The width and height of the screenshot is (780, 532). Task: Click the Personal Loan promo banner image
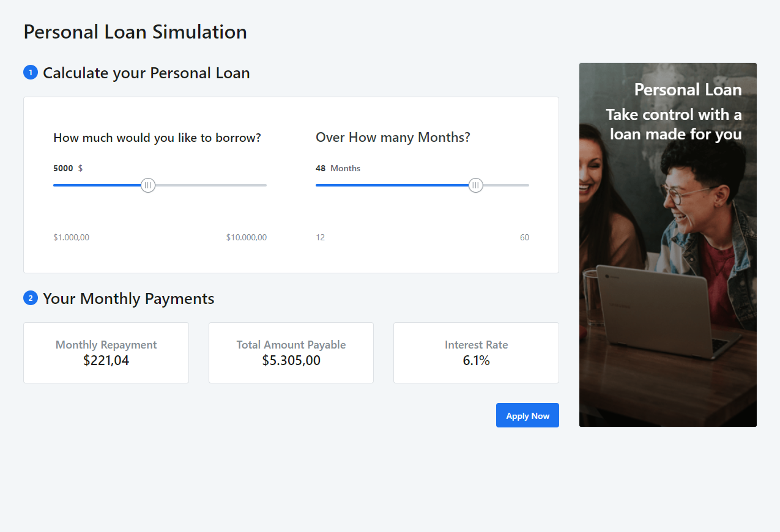[x=668, y=245]
